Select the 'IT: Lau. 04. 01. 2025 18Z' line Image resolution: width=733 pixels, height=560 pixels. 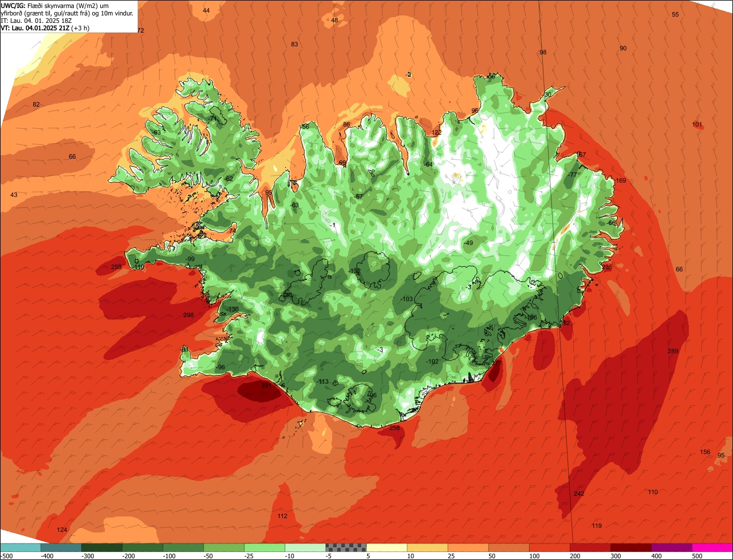pyautogui.click(x=35, y=20)
